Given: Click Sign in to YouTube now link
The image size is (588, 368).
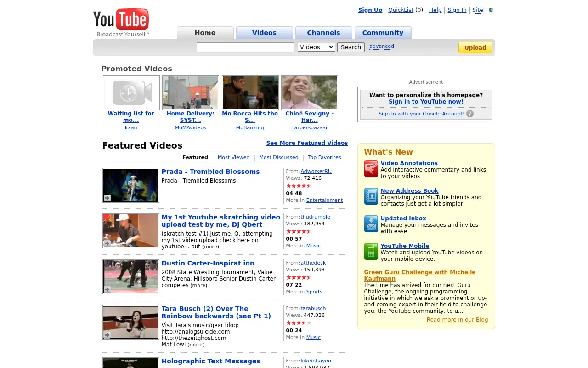Looking at the screenshot, I should pyautogui.click(x=426, y=102).
